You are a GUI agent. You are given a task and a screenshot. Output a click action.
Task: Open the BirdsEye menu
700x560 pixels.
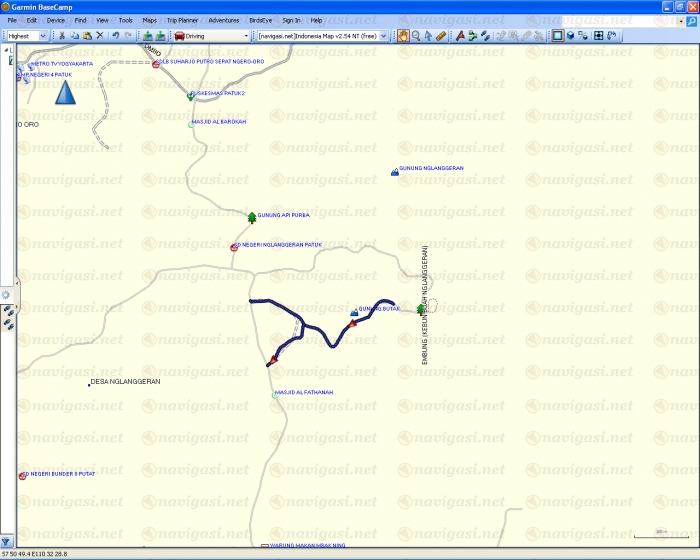tap(258, 20)
